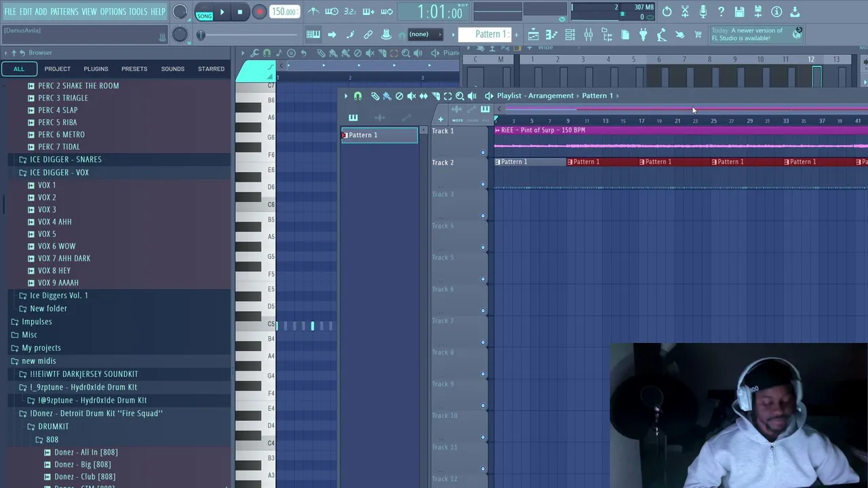This screenshot has height=488, width=868.
Task: Open the Playlist view from the toolbar
Action: 533,35
